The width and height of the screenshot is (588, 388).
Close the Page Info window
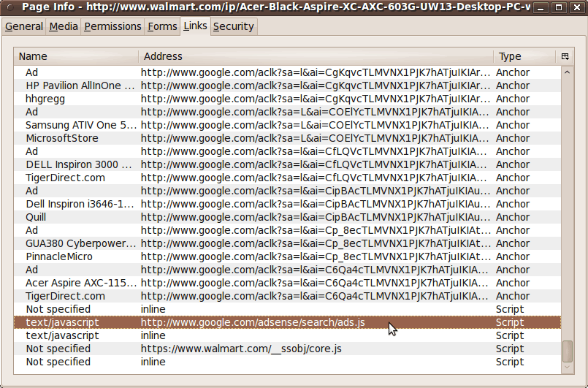[577, 7]
